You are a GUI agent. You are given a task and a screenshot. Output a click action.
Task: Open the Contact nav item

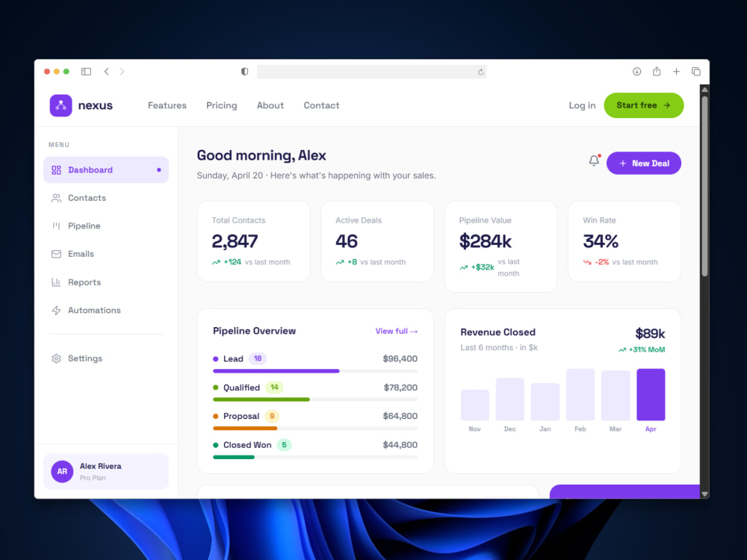[321, 105]
